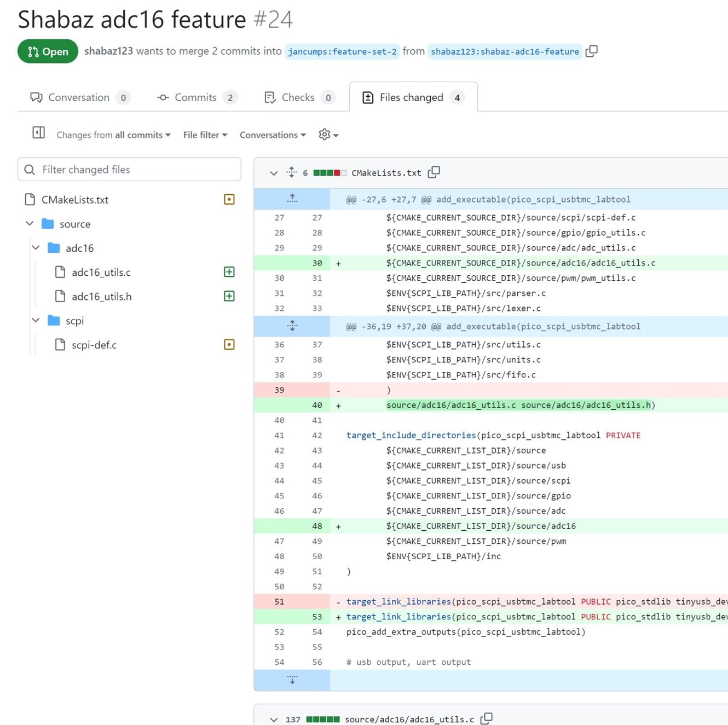Toggle the file tree sidebar icon
This screenshot has width=728, height=725.
38,132
